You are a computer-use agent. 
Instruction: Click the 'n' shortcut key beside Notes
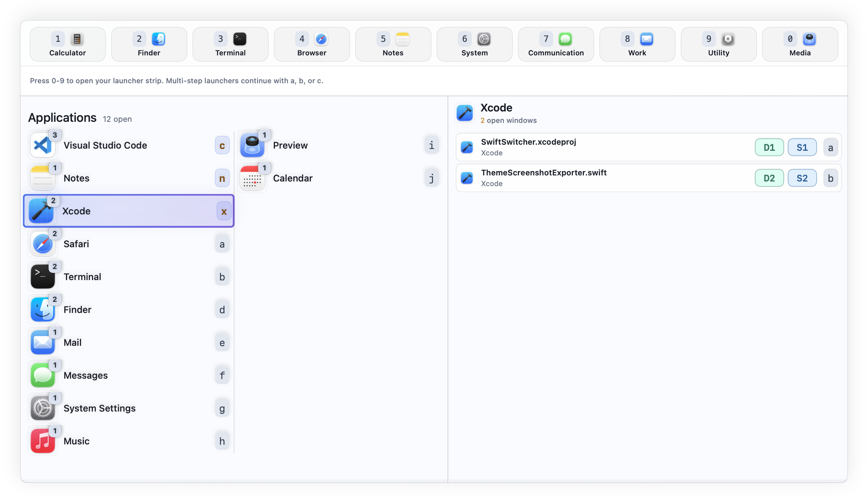point(222,178)
